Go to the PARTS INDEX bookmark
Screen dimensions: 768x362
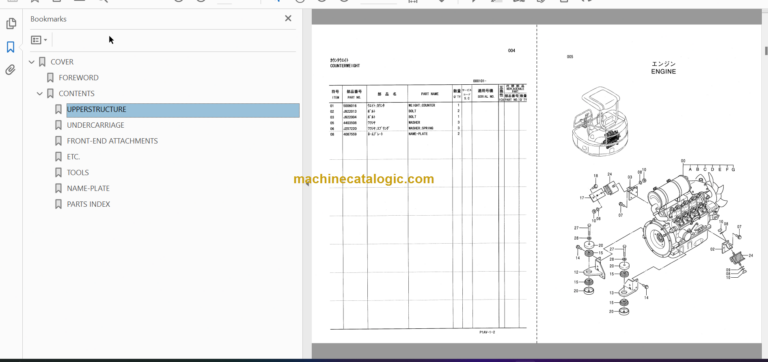(88, 204)
